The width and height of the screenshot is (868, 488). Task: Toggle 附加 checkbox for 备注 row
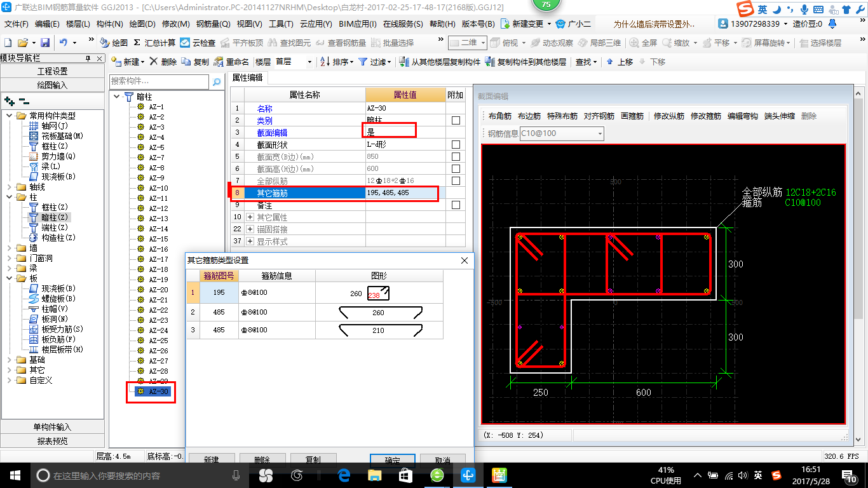(456, 205)
